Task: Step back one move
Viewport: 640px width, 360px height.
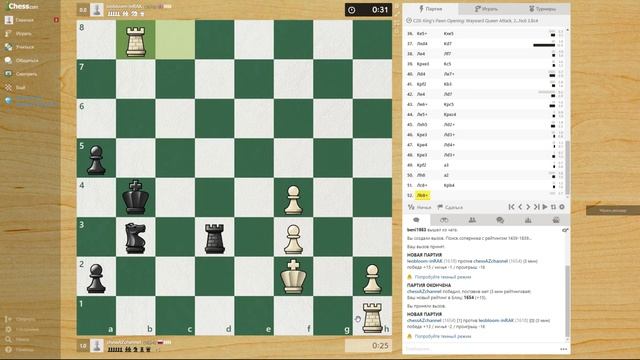Action: point(520,207)
